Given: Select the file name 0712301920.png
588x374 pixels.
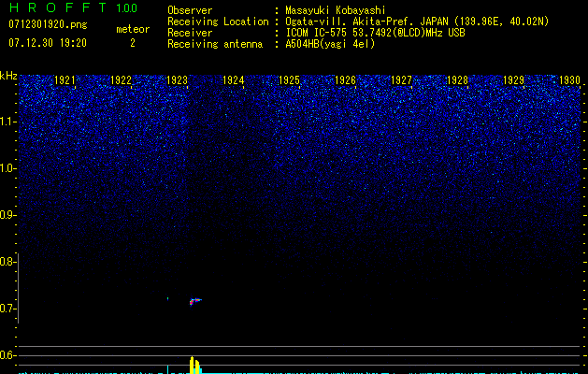Looking at the screenshot, I should tap(48, 24).
